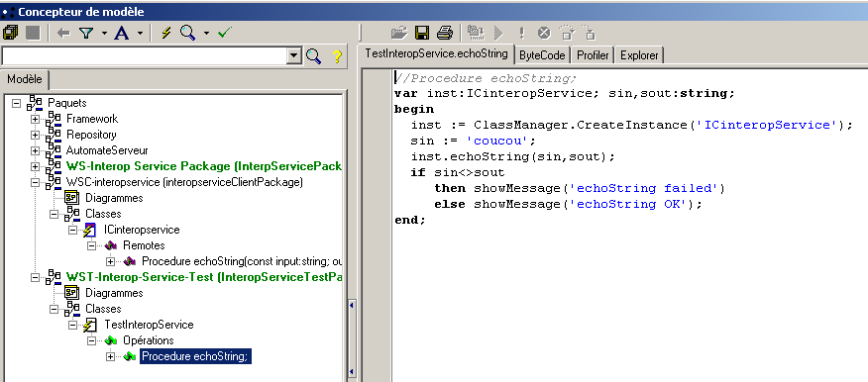Image resolution: width=868 pixels, height=382 pixels.
Task: Expand the Procedure echoString(const input:string row
Action: (x=111, y=261)
